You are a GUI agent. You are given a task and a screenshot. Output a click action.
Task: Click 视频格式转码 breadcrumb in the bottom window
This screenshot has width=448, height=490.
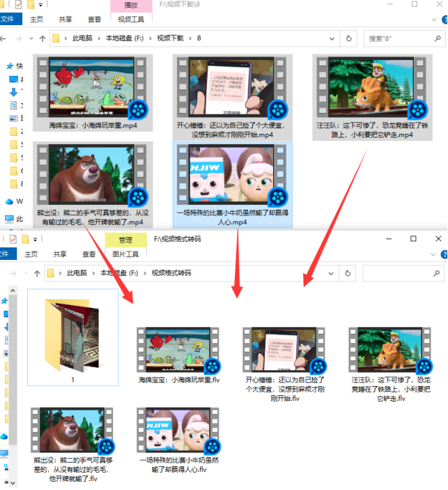click(171, 273)
